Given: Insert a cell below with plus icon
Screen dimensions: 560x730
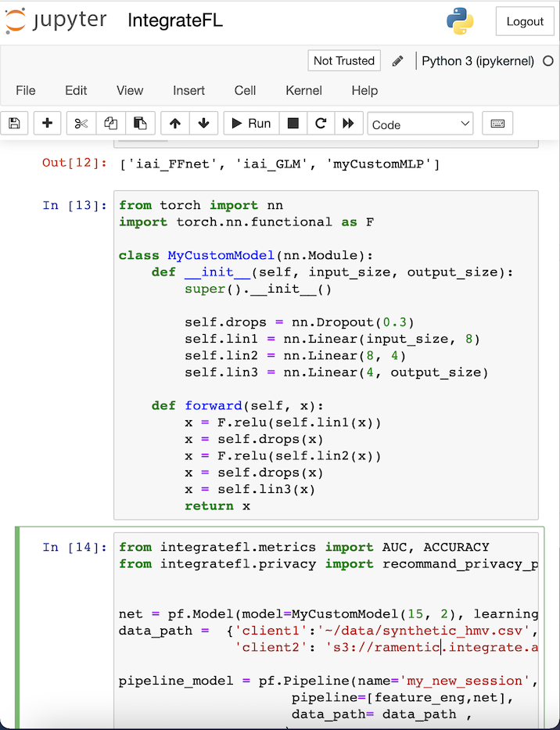Looking at the screenshot, I should tap(48, 123).
